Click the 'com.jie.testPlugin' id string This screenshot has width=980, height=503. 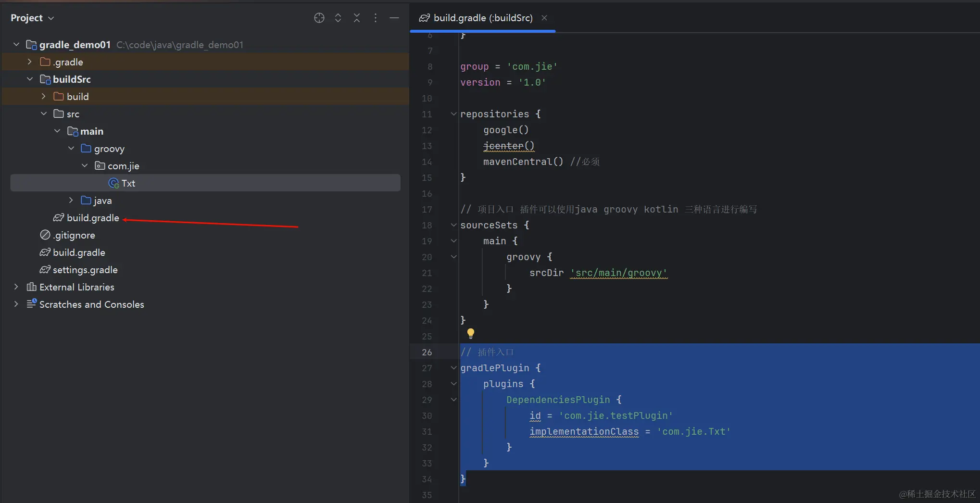click(x=616, y=415)
